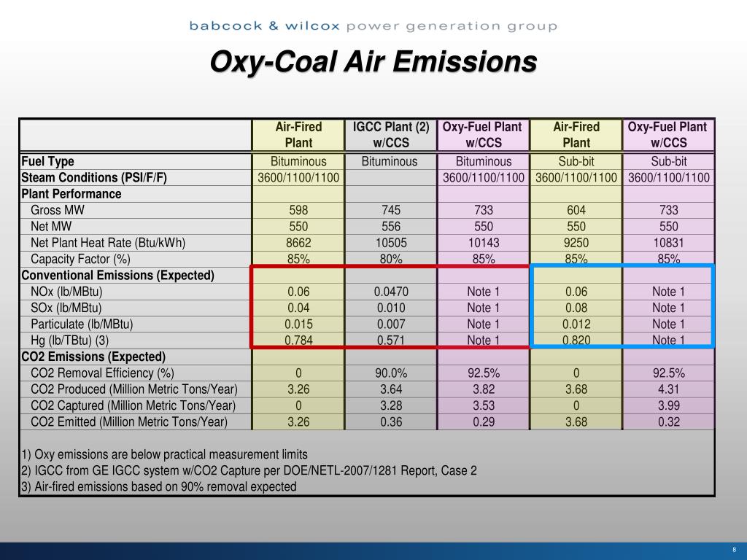Image resolution: width=747 pixels, height=560 pixels.
Task: Click the Hg value 0.820
Action: (576, 341)
